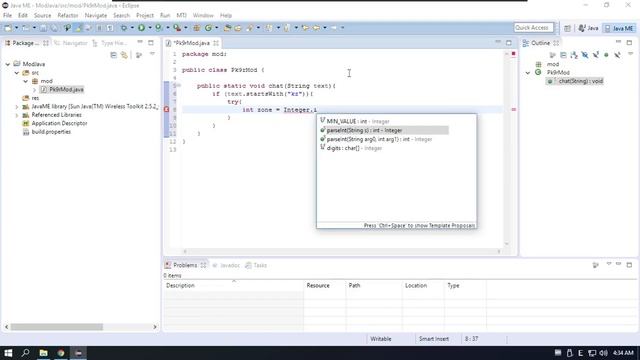
Task: Click the Open Perspective icon
Action: point(567,28)
